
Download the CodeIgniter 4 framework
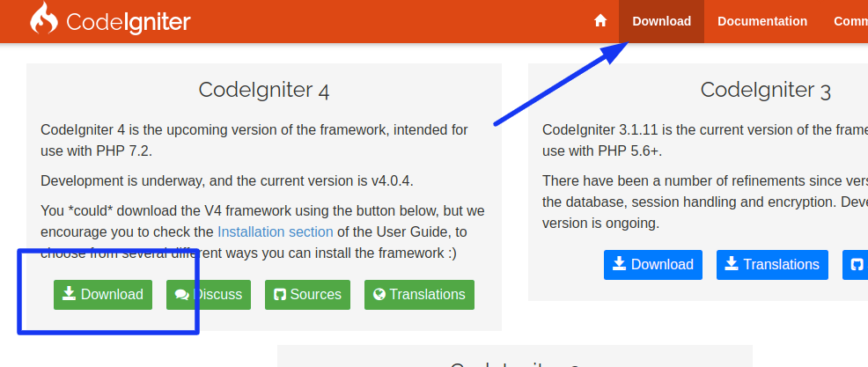pyautogui.click(x=103, y=295)
